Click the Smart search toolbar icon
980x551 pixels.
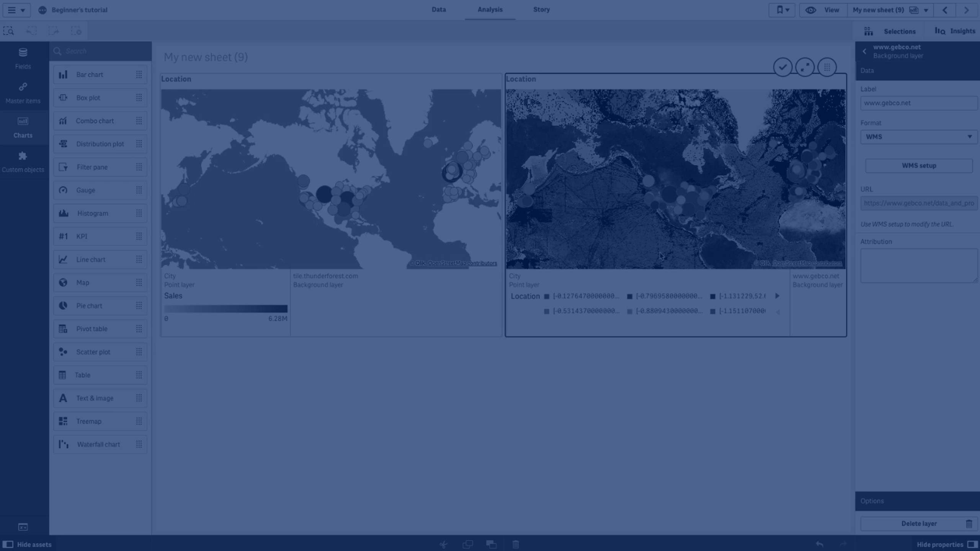coord(8,31)
